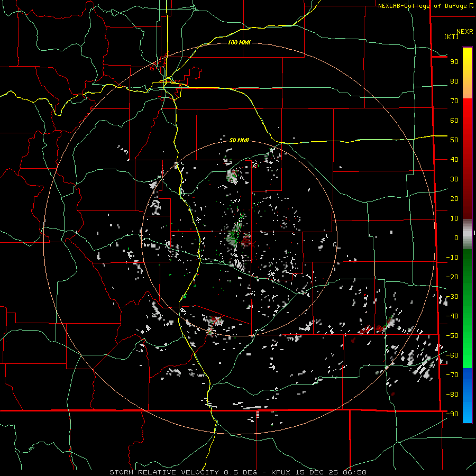Click the -80 value on velocity scale
476x476 pixels.
pyautogui.click(x=452, y=395)
